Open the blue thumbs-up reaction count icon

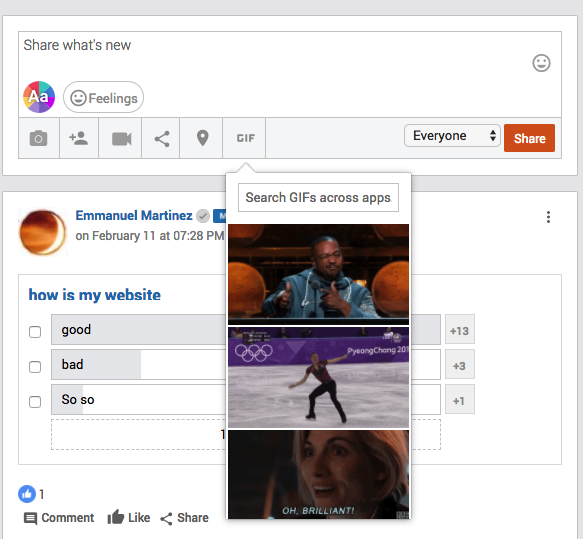27,494
